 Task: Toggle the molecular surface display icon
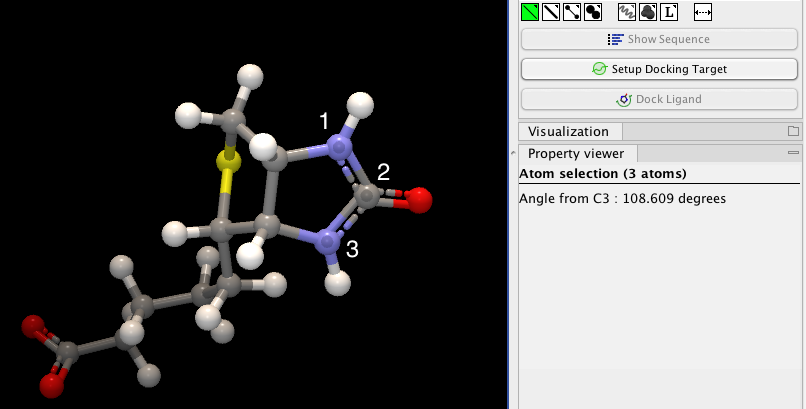pos(648,12)
